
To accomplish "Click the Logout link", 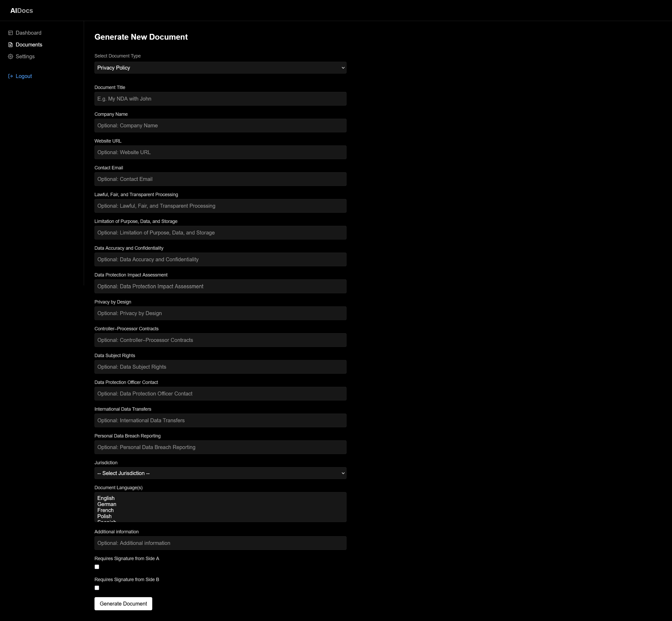I will 24,76.
